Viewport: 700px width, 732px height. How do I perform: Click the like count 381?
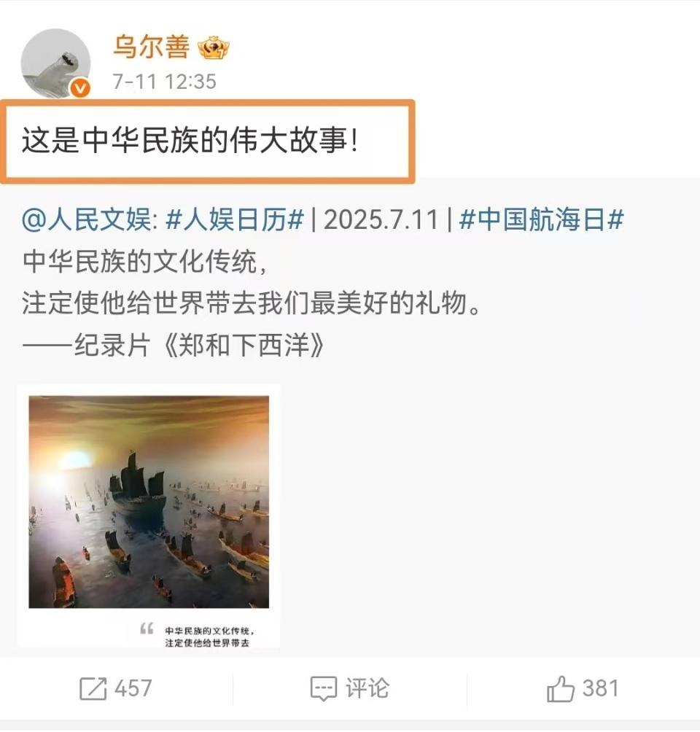tap(601, 688)
